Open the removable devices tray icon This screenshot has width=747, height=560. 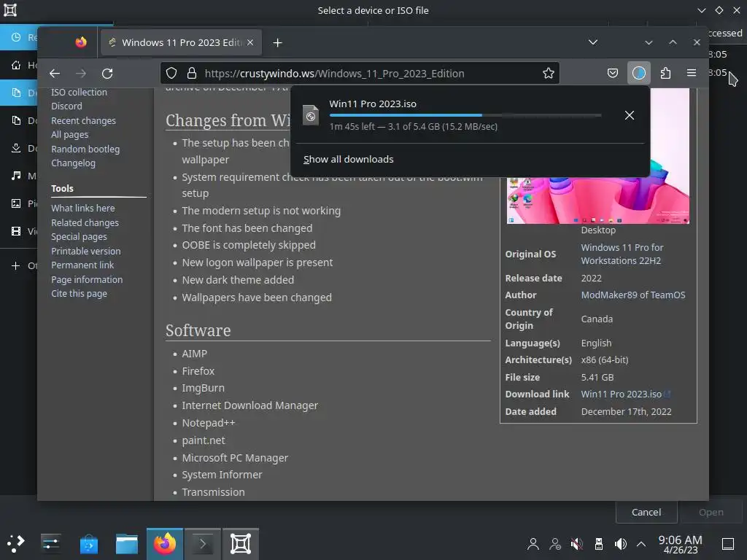(x=599, y=543)
